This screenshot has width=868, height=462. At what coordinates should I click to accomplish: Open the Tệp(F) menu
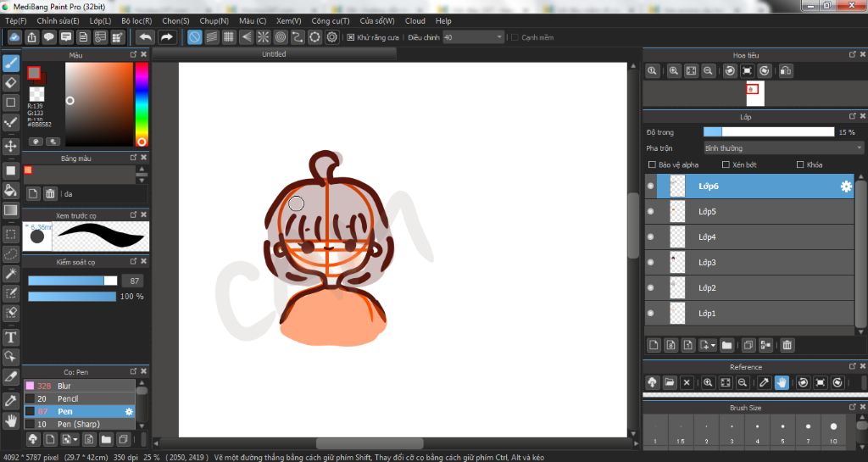[x=16, y=21]
